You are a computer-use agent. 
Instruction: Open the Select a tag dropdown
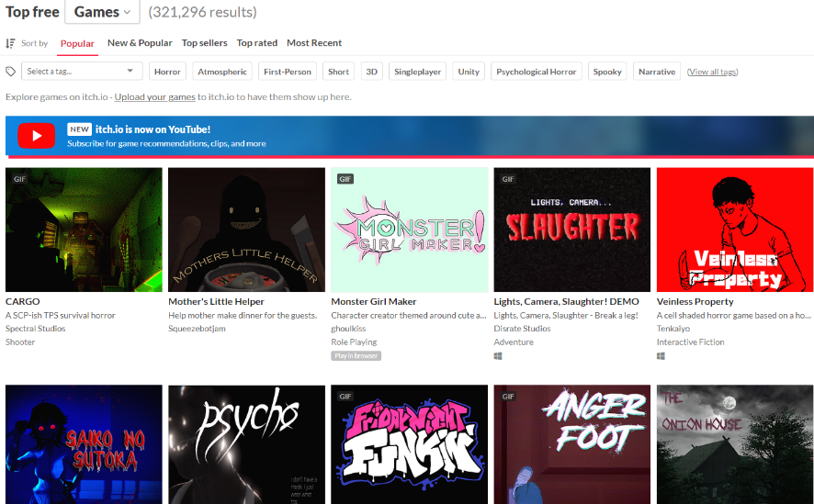click(82, 71)
